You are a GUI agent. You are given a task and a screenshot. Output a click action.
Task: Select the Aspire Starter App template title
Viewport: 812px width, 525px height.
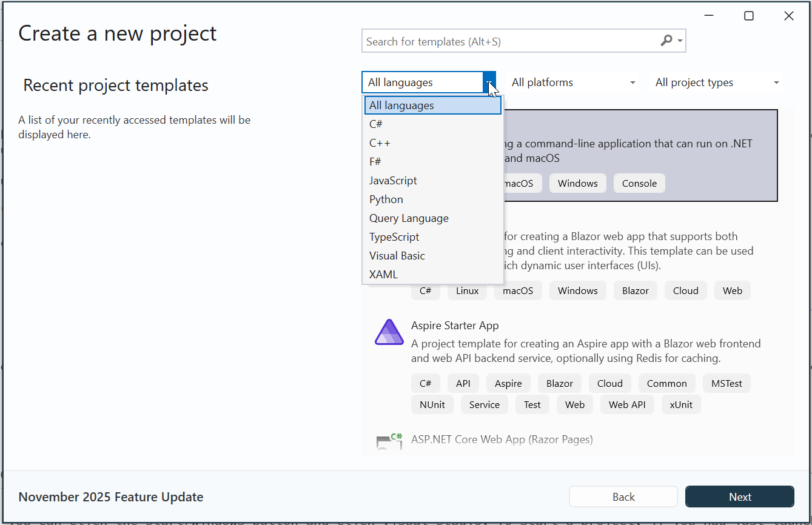pos(455,326)
